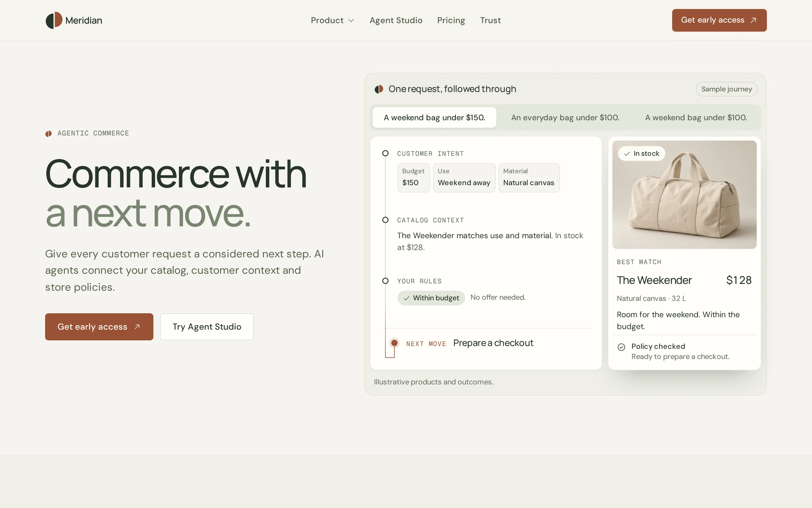
Task: Click header Get early access button
Action: 719,20
